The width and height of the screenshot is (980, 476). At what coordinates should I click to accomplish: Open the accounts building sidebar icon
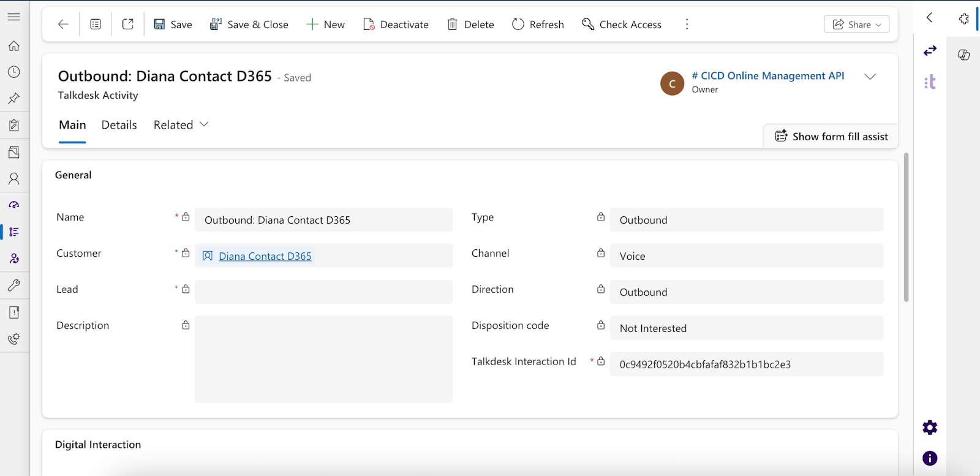coord(13,152)
